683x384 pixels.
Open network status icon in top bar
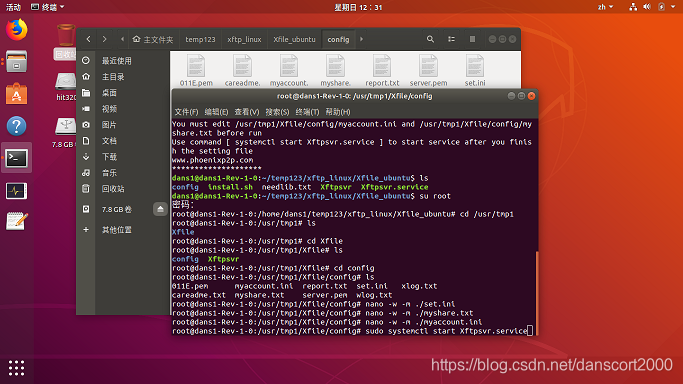633,7
